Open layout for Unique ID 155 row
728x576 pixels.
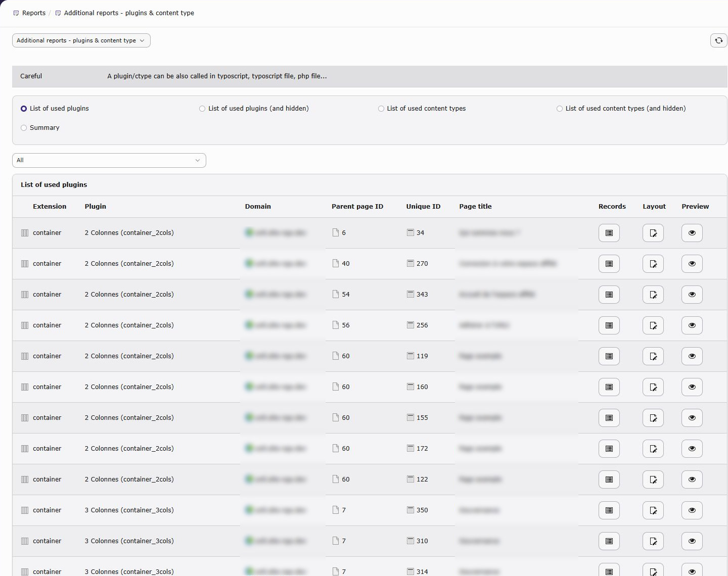click(653, 418)
